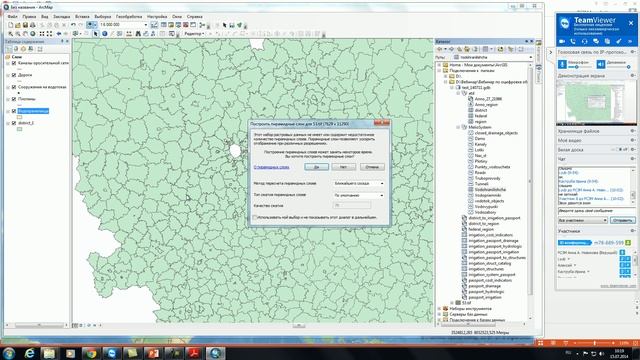The image size is (640, 360).
Task: Click Catalog back navigation arrow
Action: (440, 49)
